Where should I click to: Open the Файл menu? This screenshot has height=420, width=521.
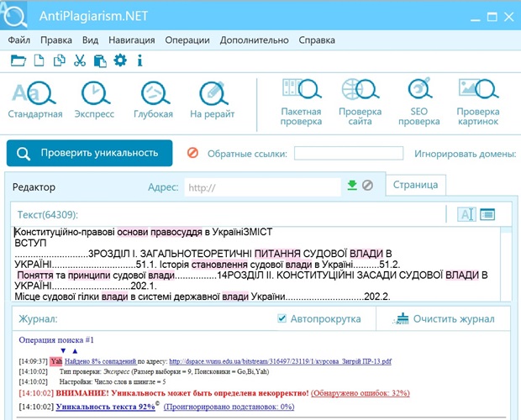pyautogui.click(x=19, y=40)
